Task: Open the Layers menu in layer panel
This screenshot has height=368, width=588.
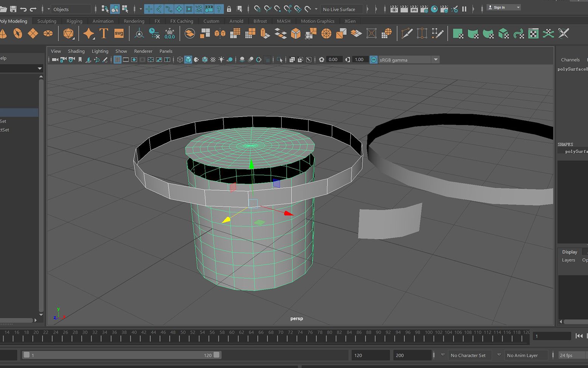Action: point(568,260)
